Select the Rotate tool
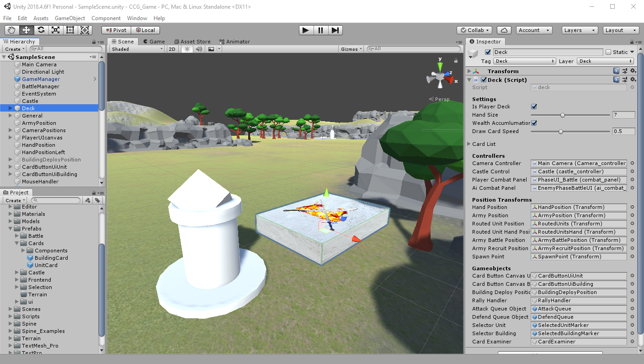Image resolution: width=644 pixels, height=364 pixels. tap(41, 30)
